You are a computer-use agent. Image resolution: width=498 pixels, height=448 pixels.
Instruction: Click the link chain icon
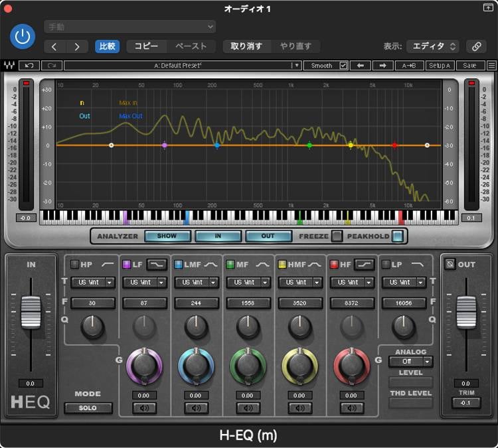pos(476,46)
